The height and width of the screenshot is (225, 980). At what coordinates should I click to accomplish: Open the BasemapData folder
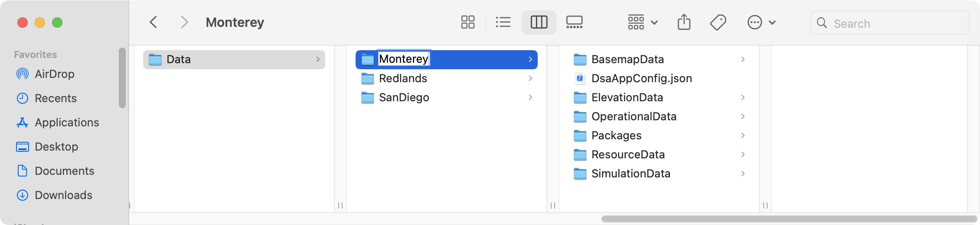tap(659, 59)
